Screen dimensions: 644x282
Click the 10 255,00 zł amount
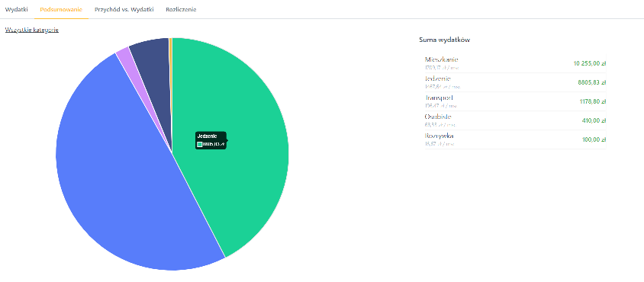point(590,63)
